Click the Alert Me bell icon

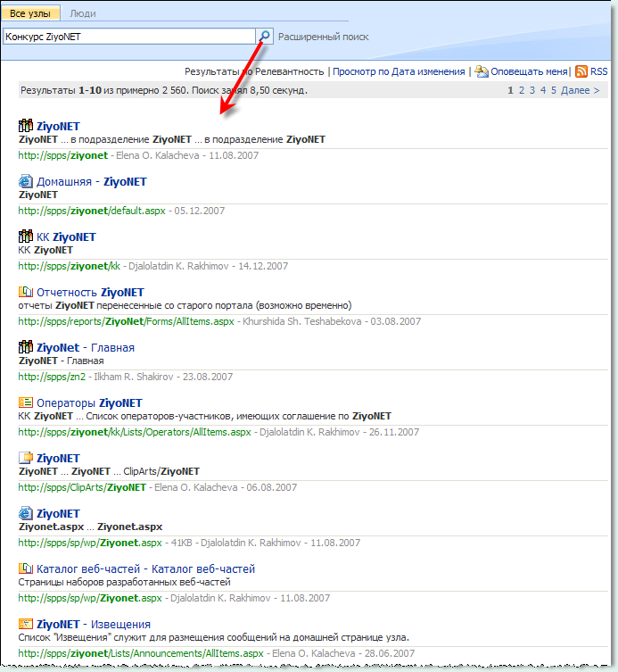482,71
